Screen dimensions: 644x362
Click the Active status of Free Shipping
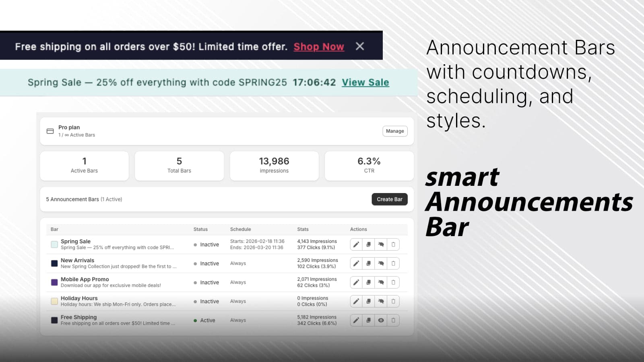pyautogui.click(x=204, y=320)
